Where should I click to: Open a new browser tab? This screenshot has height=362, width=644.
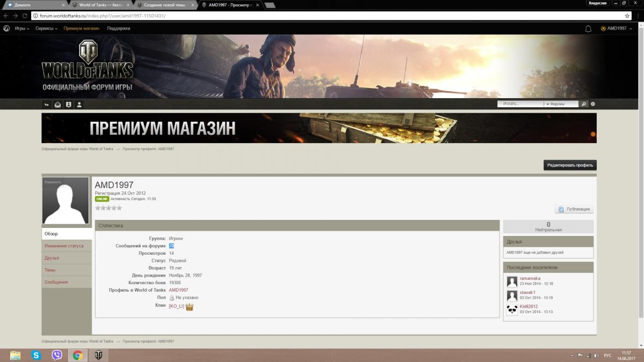(x=270, y=5)
